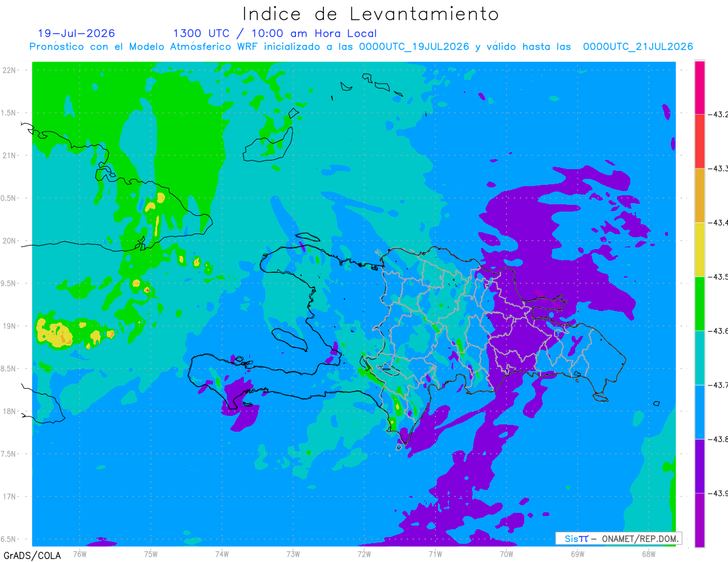Click the "-43.3" legend value
Image resolution: width=728 pixels, height=562 pixels.
[x=718, y=169]
